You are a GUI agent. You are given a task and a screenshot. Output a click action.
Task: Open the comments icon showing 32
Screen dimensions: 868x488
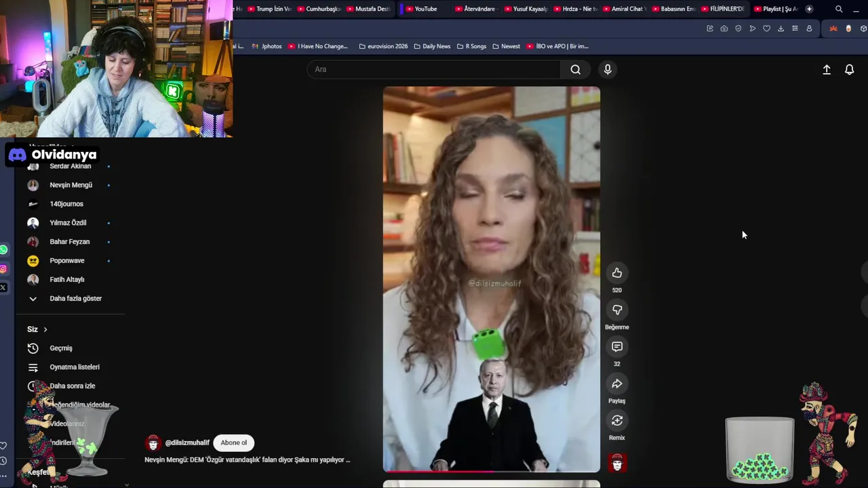(x=616, y=347)
